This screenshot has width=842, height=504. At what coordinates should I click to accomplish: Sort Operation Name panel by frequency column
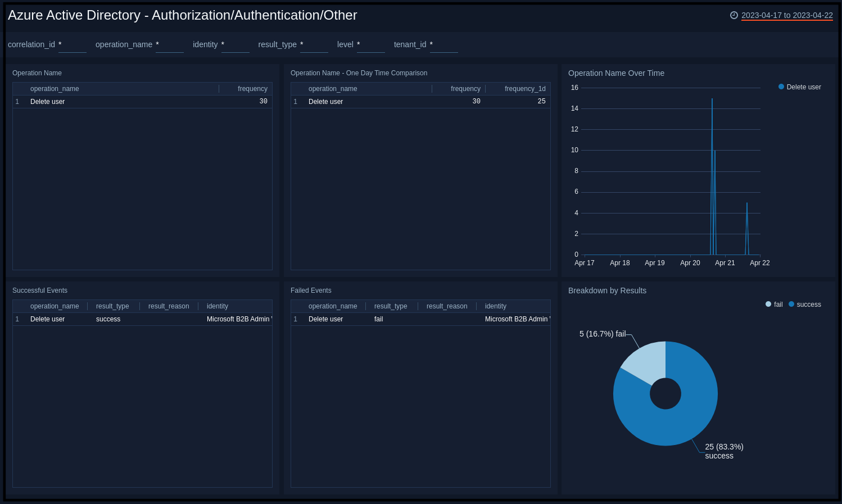[252, 89]
